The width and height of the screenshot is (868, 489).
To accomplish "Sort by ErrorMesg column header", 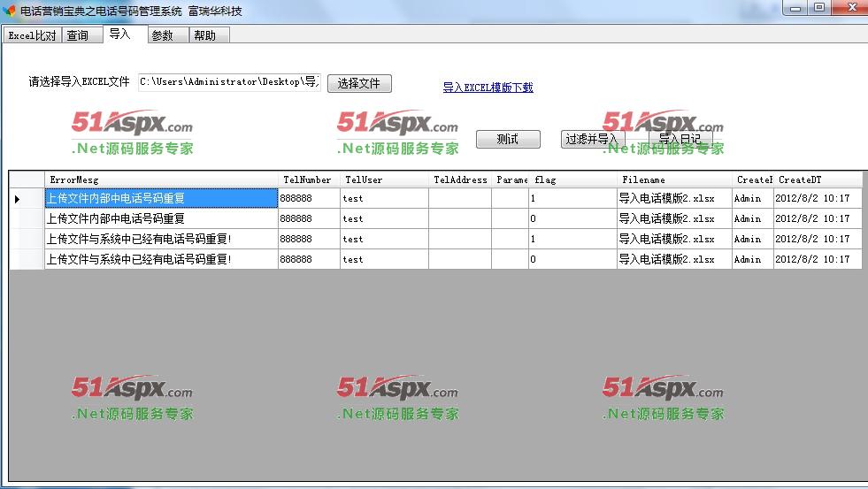I will click(161, 180).
